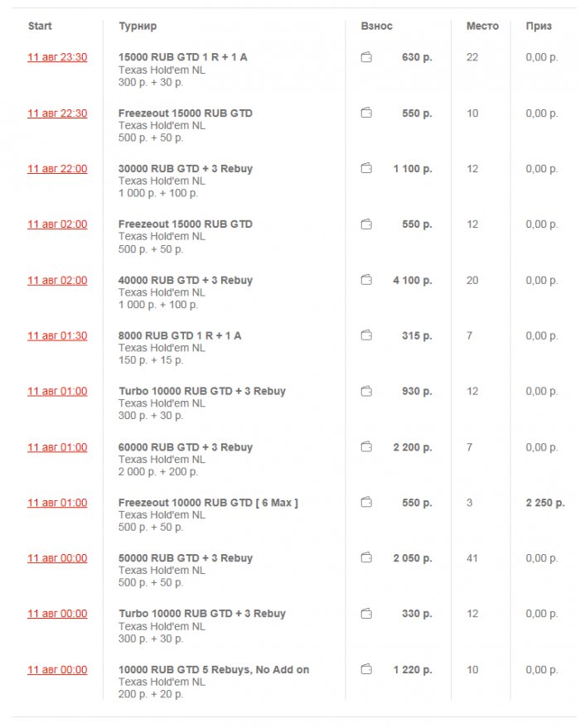The width and height of the screenshot is (580, 728).
Task: Click wallet icon beside 330 р. buy-in
Action: click(366, 614)
